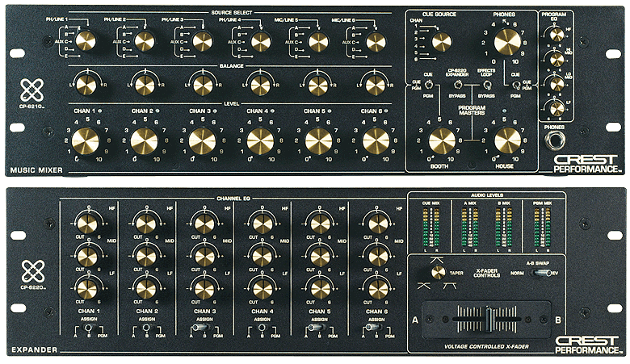Click the CHAN 1 HF EQ knob

[87, 223]
